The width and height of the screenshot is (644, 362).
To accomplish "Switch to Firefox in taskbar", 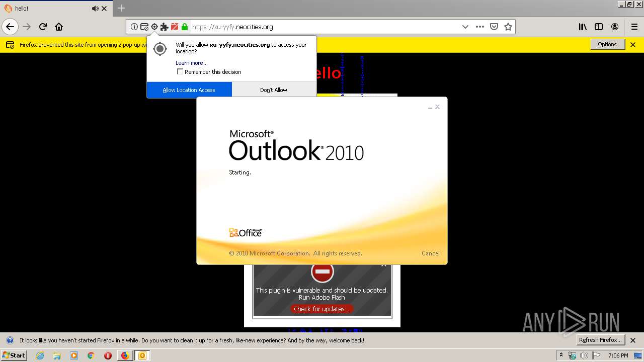I will click(x=125, y=355).
